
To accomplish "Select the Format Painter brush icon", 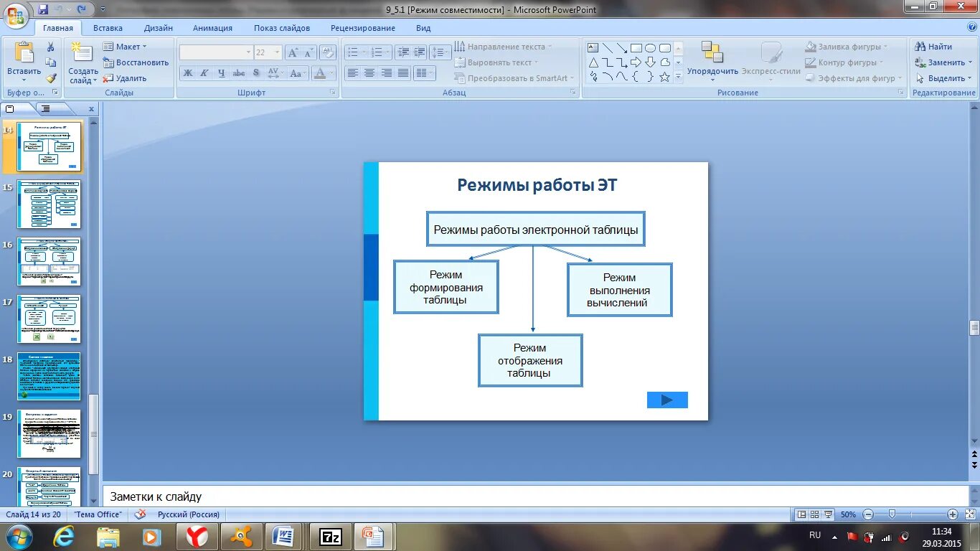I will tap(51, 78).
